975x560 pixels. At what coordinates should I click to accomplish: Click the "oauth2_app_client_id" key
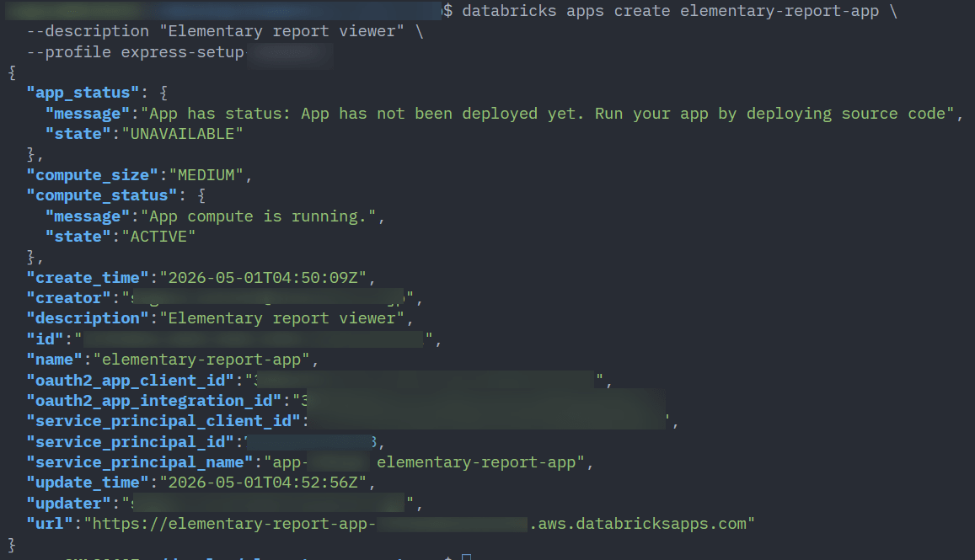[x=130, y=381]
